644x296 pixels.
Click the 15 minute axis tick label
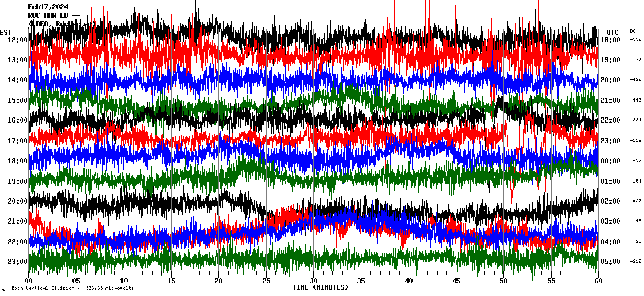171,281
